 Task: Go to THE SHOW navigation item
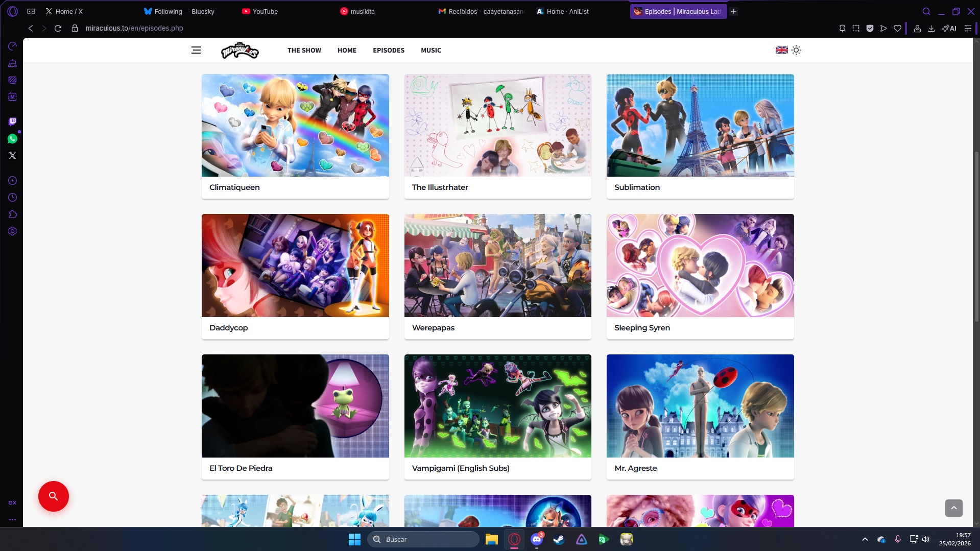pos(304,50)
